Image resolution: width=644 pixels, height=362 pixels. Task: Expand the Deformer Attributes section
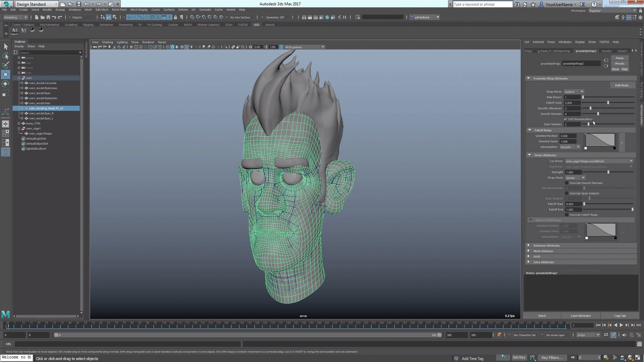click(546, 245)
